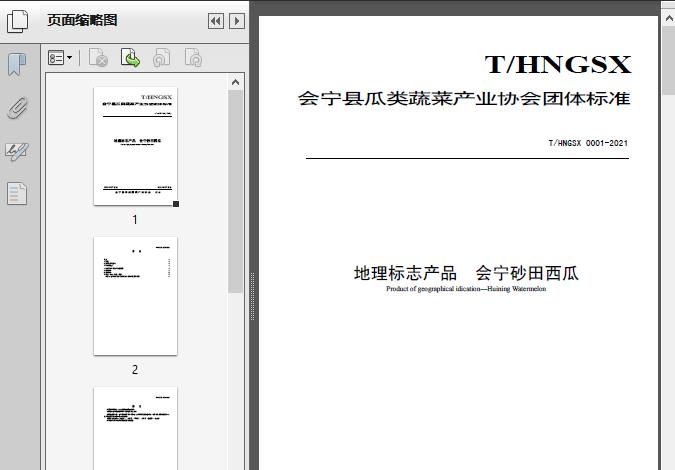Viewport: 675px width, 470px height.
Task: Click the T/HNGSX heading text
Action: (x=558, y=65)
